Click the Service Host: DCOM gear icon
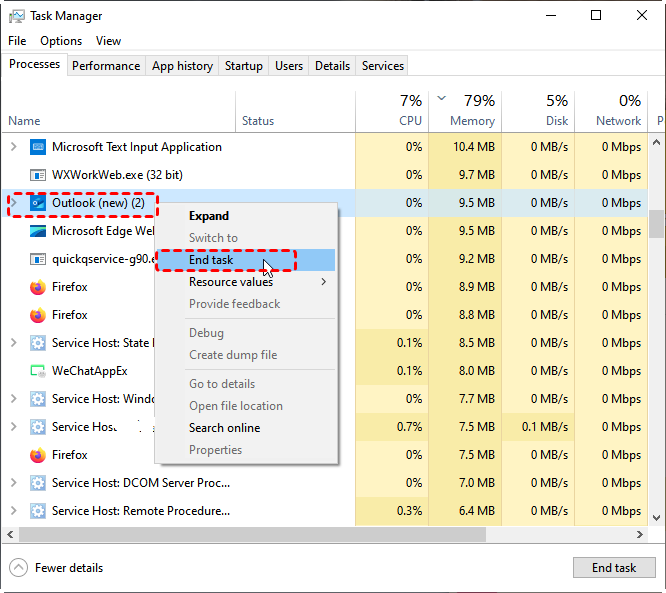 click(x=38, y=483)
